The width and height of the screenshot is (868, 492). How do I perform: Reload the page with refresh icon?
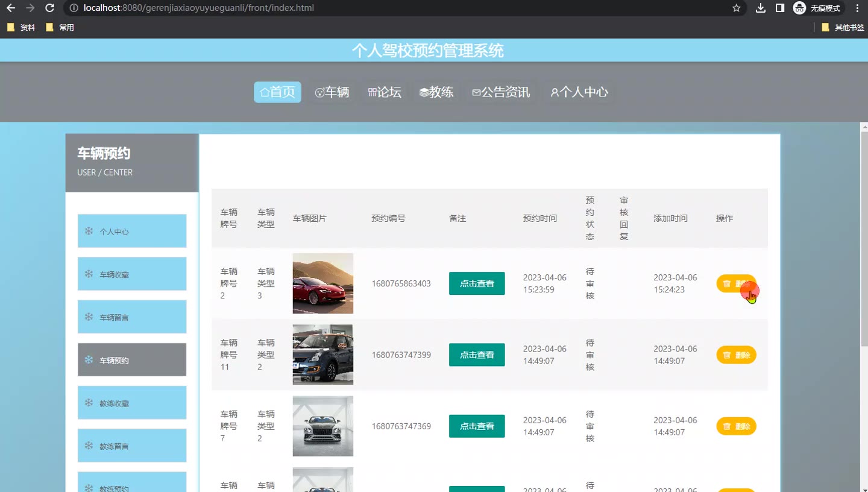click(50, 8)
